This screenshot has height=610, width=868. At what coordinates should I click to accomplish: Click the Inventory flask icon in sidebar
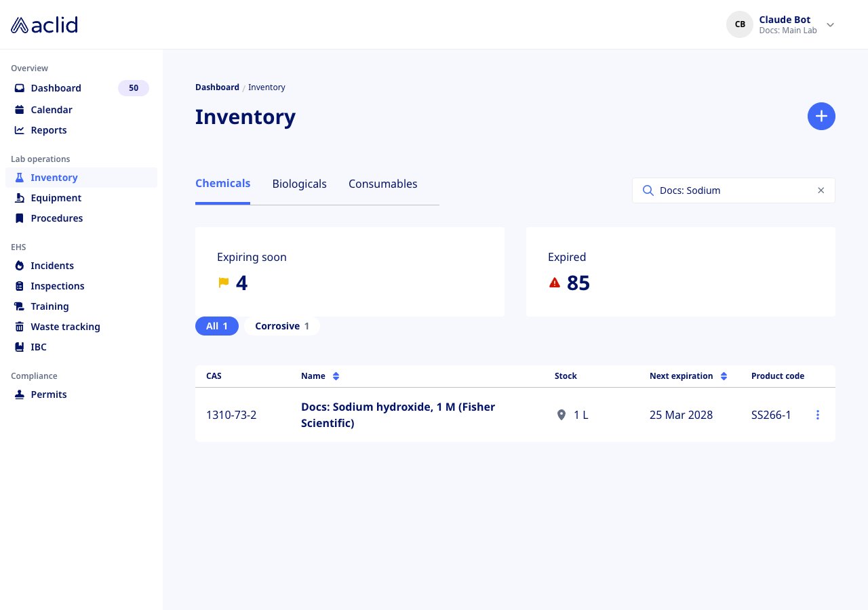20,178
